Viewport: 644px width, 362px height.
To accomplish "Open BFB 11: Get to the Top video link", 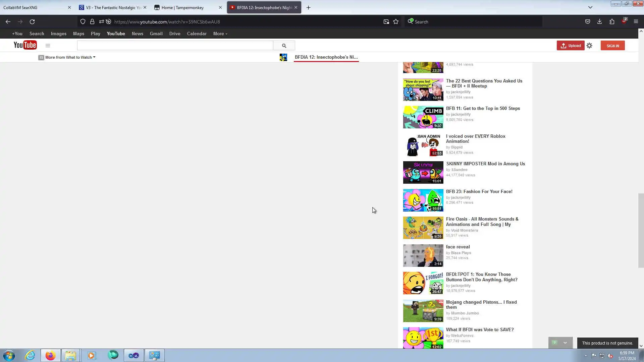I will [x=483, y=109].
